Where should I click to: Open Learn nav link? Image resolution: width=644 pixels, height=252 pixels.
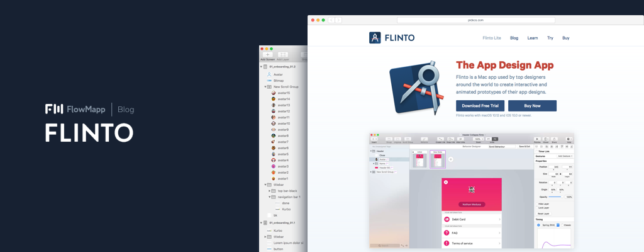point(533,38)
